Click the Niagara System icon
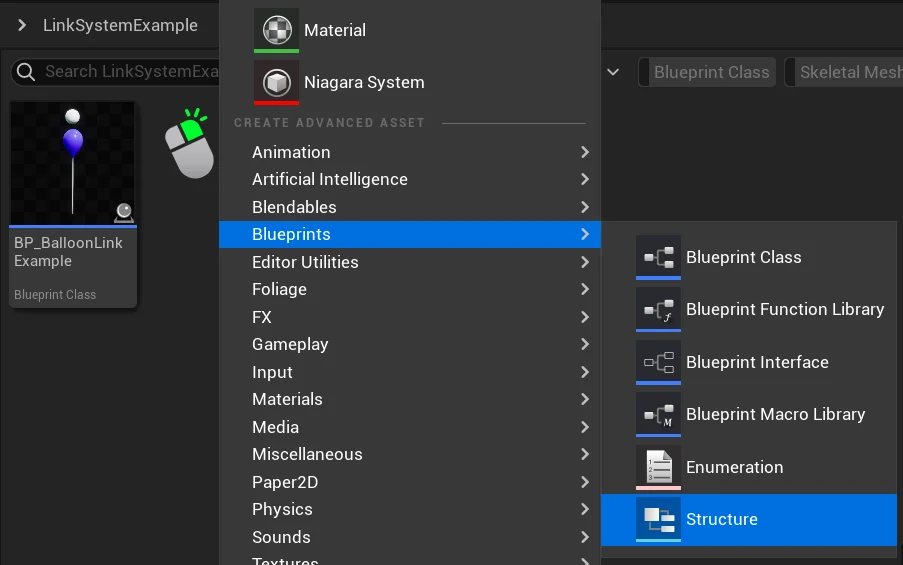 pyautogui.click(x=277, y=82)
